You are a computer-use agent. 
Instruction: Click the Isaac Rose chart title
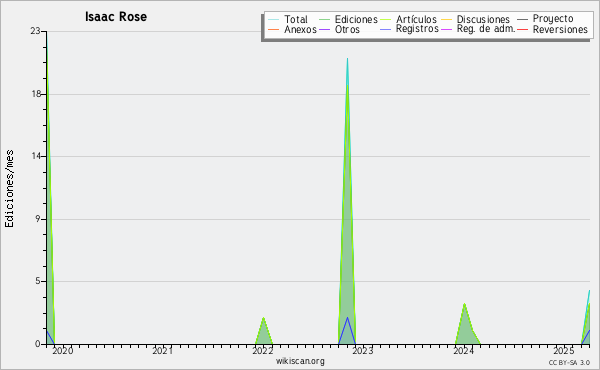pyautogui.click(x=116, y=16)
